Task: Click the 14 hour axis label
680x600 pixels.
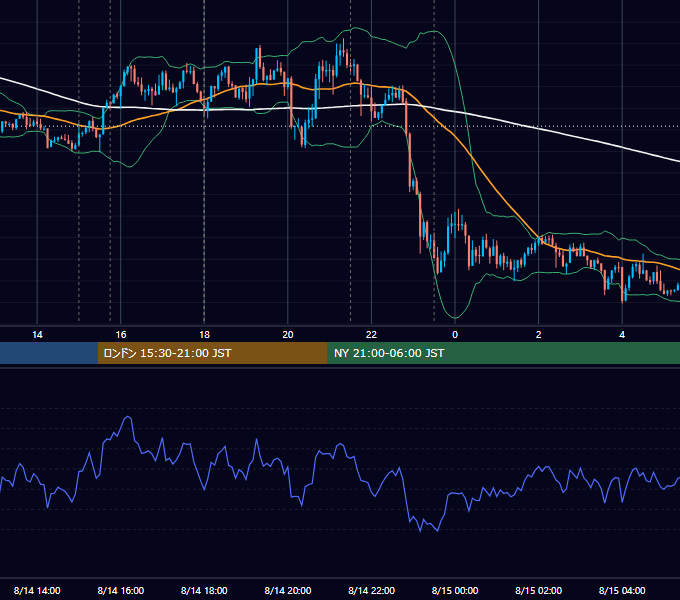Action: coord(37,335)
